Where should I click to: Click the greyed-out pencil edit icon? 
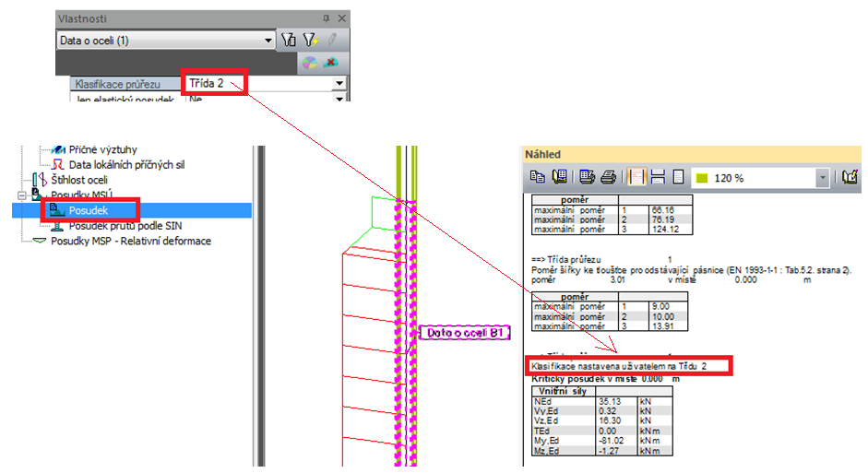click(332, 40)
